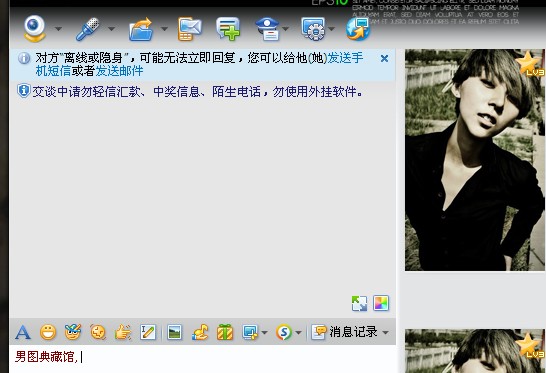Expand the application icon dropdown arrow

pyautogui.click(x=332, y=29)
